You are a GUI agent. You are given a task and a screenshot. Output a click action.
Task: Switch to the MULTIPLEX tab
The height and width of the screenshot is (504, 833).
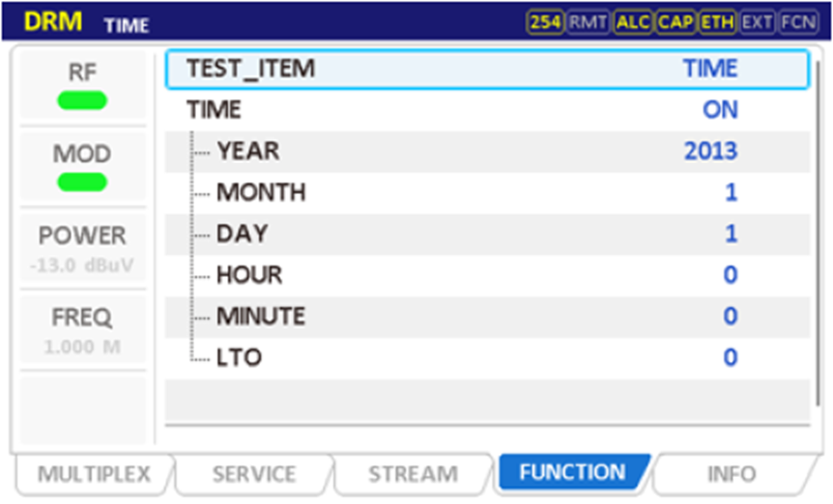94,474
